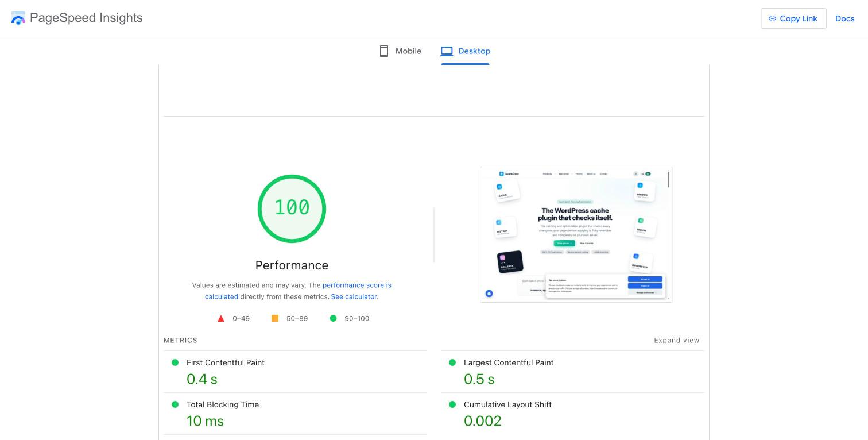Click the First Contentful Paint label
This screenshot has height=440, width=868.
click(226, 362)
